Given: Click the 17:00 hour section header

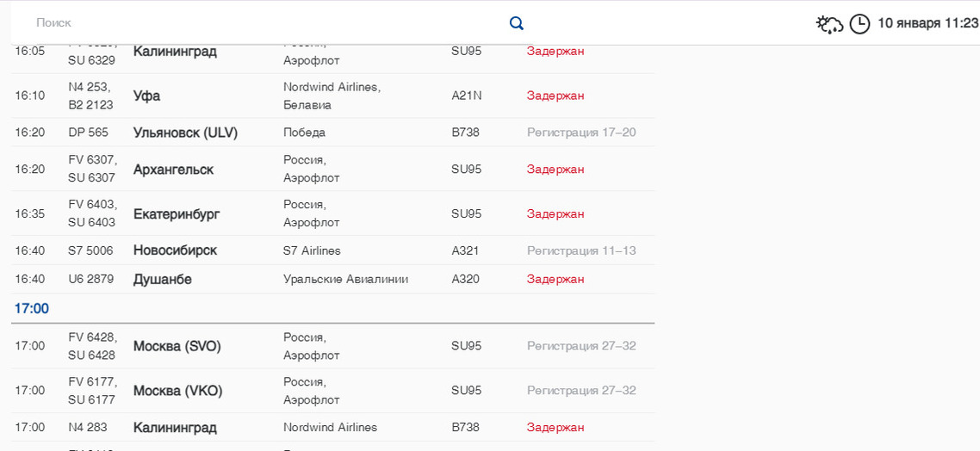Looking at the screenshot, I should pos(32,308).
